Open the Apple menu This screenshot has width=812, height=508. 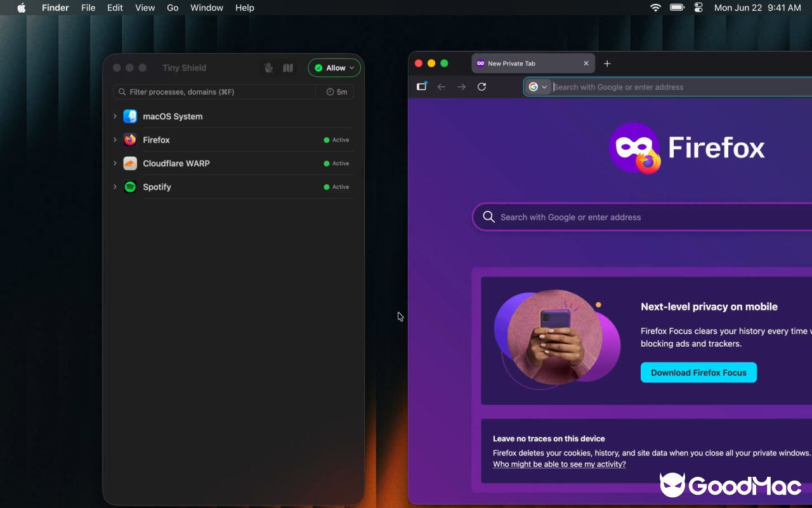point(22,8)
